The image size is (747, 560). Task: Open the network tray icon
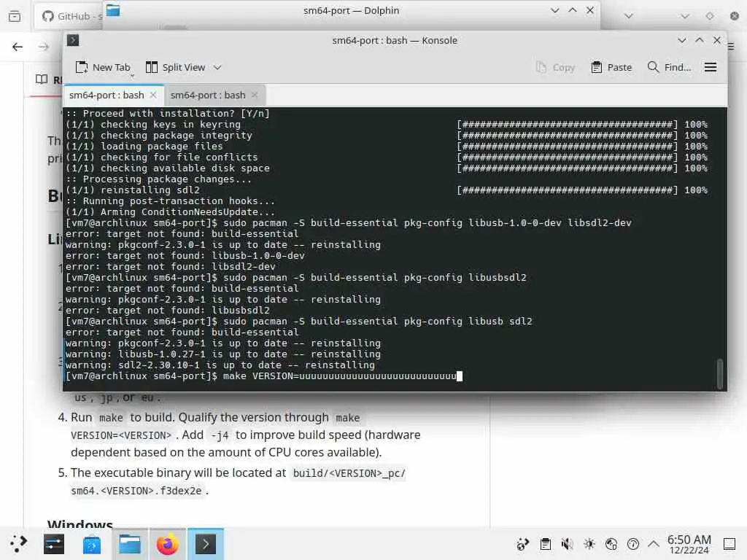tap(611, 544)
